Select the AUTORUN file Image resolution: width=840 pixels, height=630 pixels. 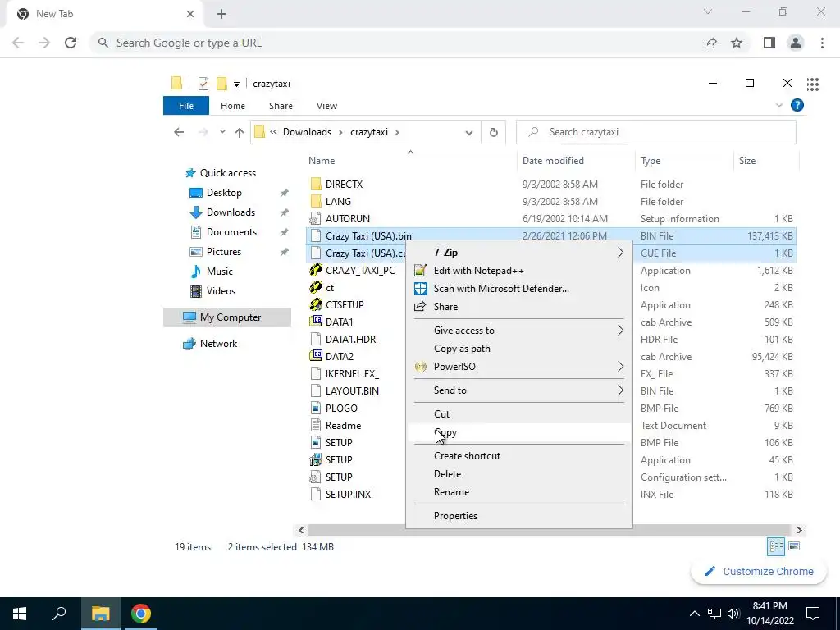tap(347, 218)
